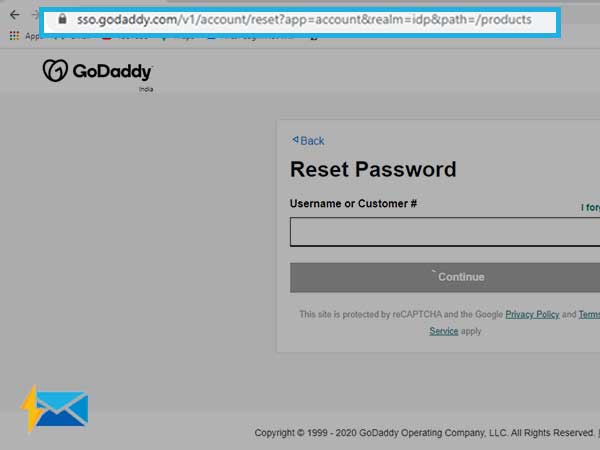Click the GoDaddy logo
600x450 pixels.
(98, 71)
